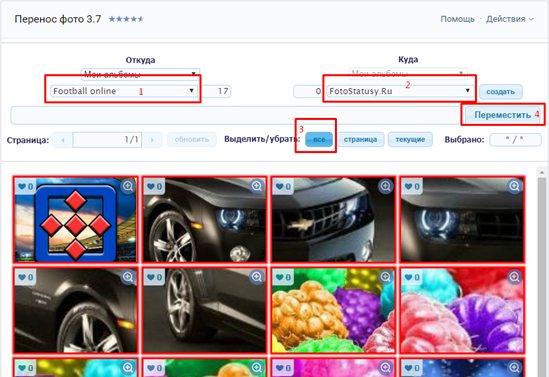Screen dimensions: 549x377
Task: Open source 'Мои альбомы' dropdown under Откуда
Action: (140, 74)
